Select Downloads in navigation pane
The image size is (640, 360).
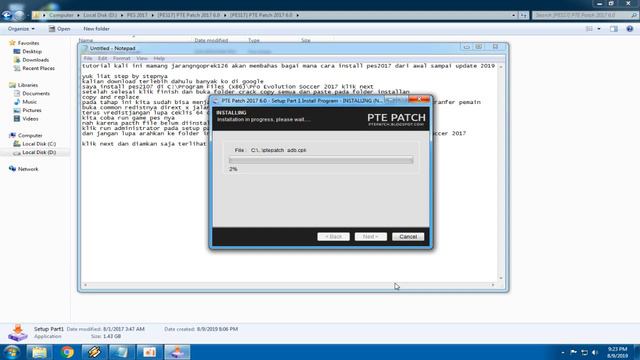click(x=36, y=60)
